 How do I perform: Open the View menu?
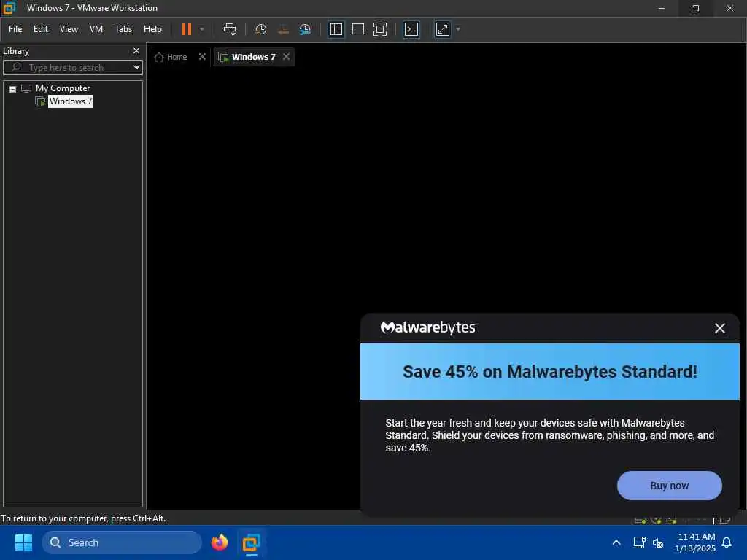click(69, 29)
